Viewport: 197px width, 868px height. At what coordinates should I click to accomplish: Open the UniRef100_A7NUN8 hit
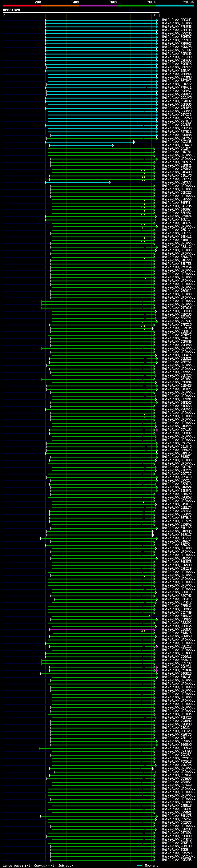[x=177, y=26]
